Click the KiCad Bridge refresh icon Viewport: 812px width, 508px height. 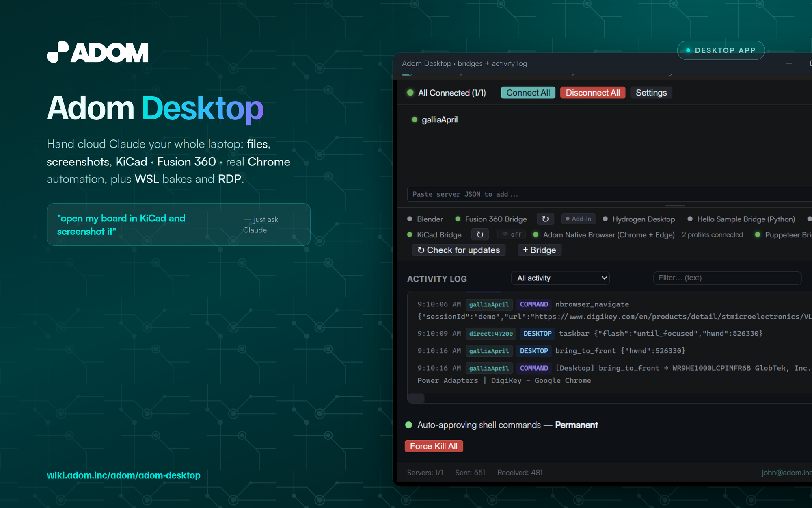pyautogui.click(x=480, y=234)
